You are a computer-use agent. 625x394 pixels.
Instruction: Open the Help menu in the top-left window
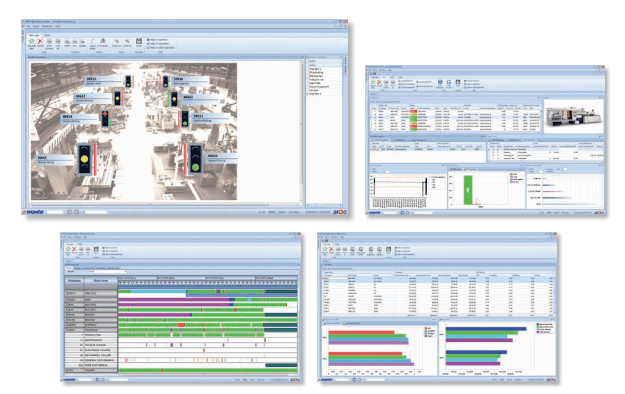pyautogui.click(x=57, y=26)
